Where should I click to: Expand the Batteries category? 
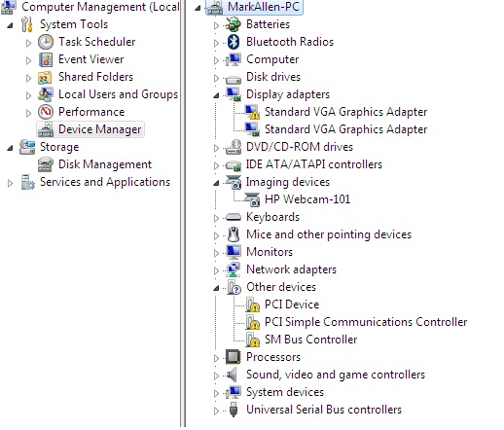[216, 25]
